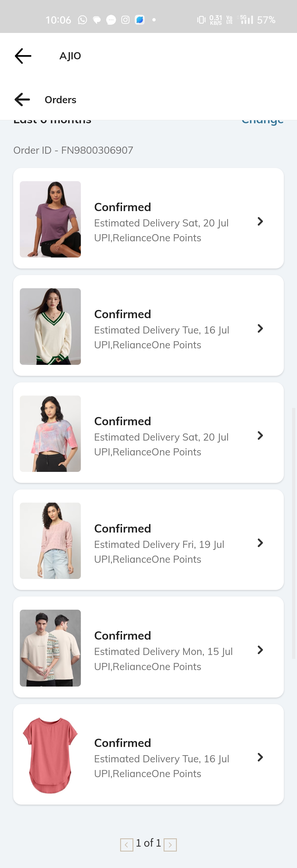Open chevron for cream V-neck sweater order

point(260,329)
